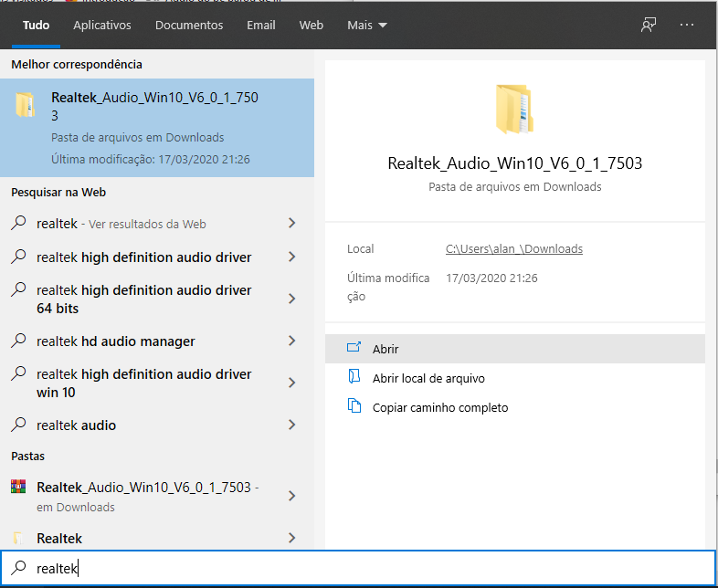The width and height of the screenshot is (718, 588).
Task: Click search icon beside 'audio driver win 10' suggestion
Action: click(18, 373)
